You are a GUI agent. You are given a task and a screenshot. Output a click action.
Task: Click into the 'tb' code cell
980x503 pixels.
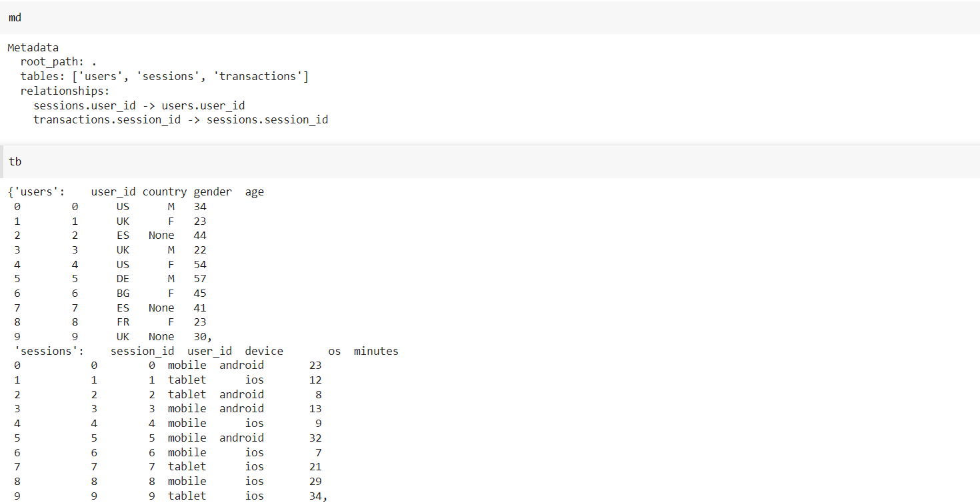[x=490, y=162]
